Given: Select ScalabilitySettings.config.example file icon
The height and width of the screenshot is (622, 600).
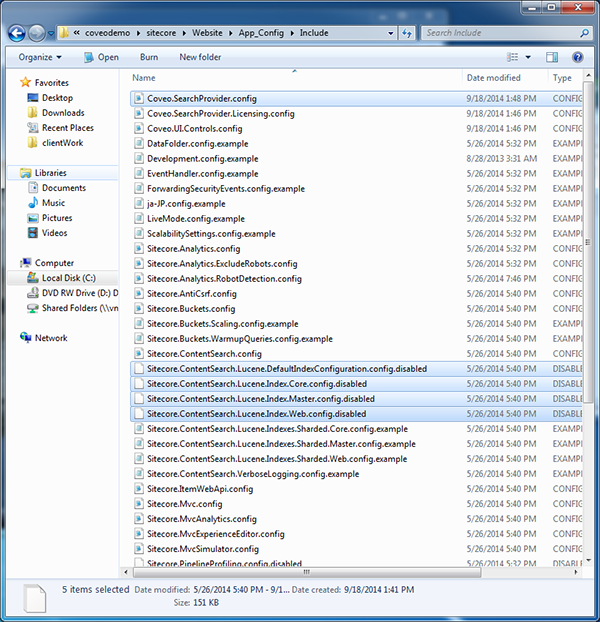Looking at the screenshot, I should pyautogui.click(x=138, y=234).
